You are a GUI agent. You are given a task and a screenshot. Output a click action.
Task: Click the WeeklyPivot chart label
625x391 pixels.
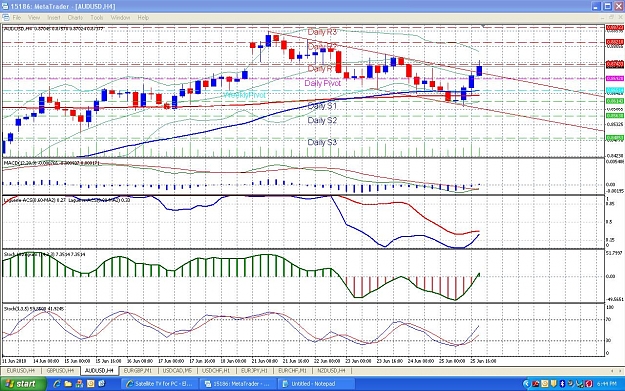pyautogui.click(x=245, y=95)
